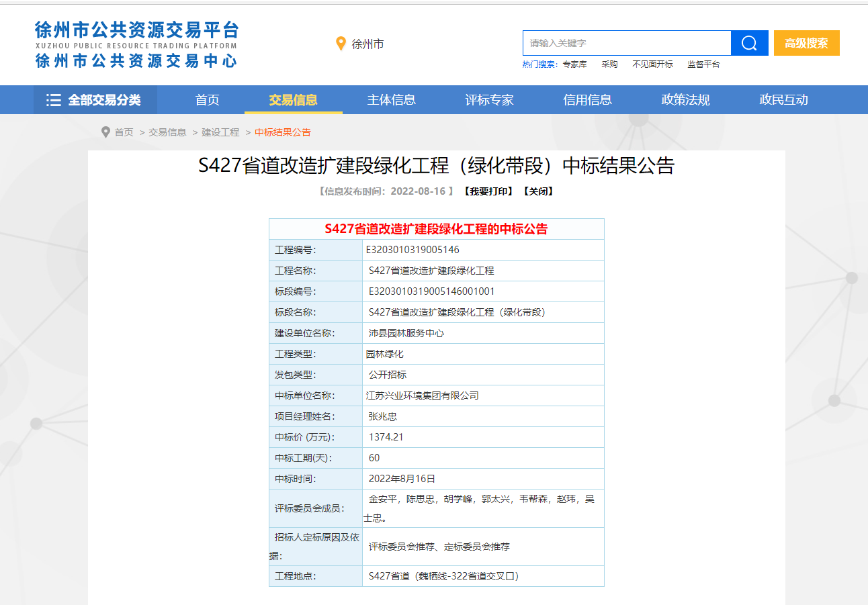This screenshot has width=868, height=605.
Task: Click the 徐州市 city selector text
Action: point(368,44)
